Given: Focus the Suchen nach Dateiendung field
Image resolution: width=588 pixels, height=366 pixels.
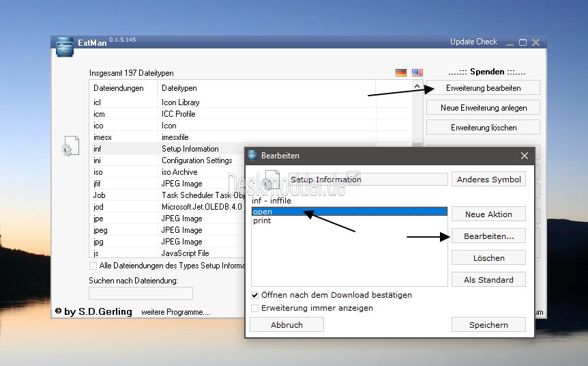Looking at the screenshot, I should [141, 293].
